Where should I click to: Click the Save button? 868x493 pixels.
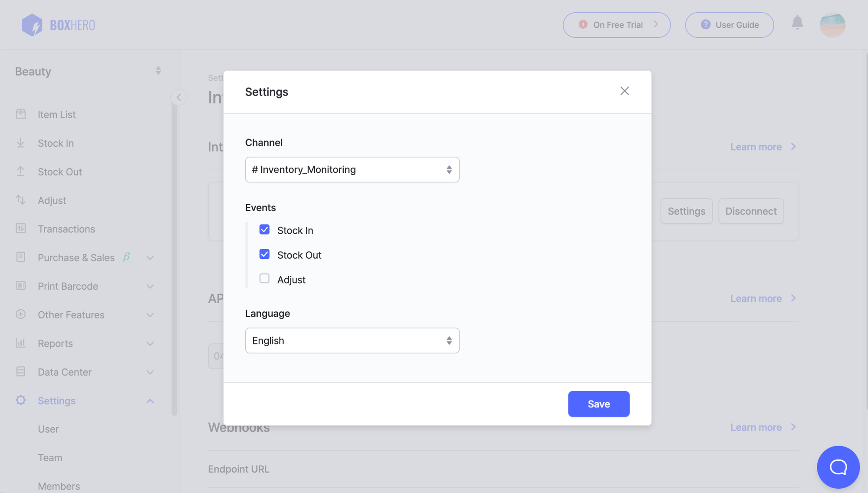coord(598,404)
